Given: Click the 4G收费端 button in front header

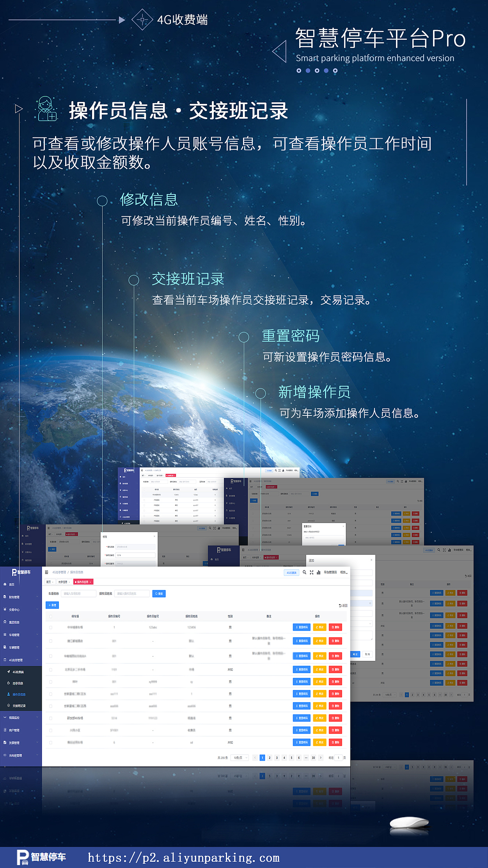Looking at the screenshot, I should (291, 573).
